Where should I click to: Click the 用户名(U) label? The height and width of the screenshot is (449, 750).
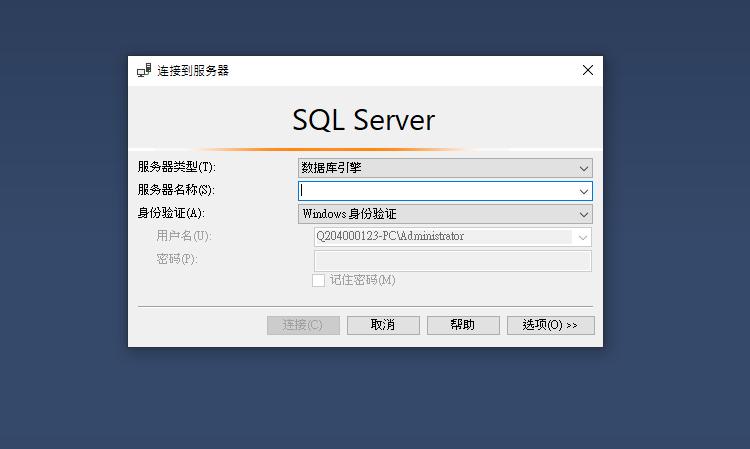tap(184, 236)
